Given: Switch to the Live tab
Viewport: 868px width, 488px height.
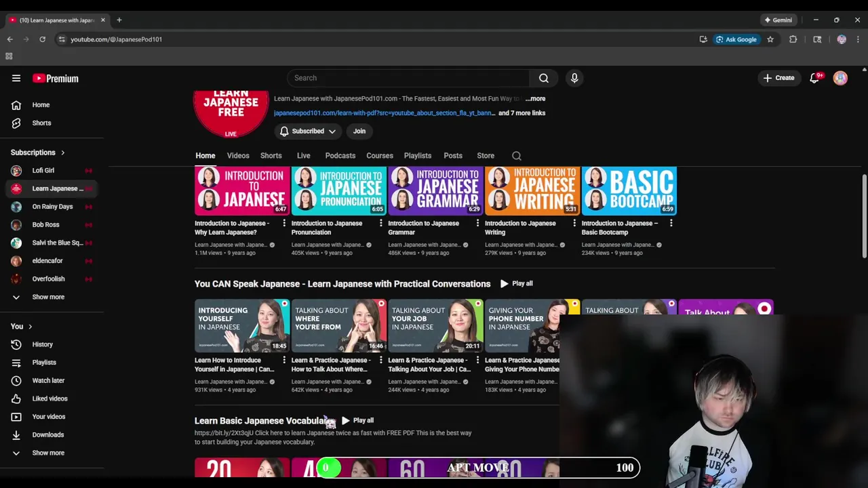Looking at the screenshot, I should 303,156.
